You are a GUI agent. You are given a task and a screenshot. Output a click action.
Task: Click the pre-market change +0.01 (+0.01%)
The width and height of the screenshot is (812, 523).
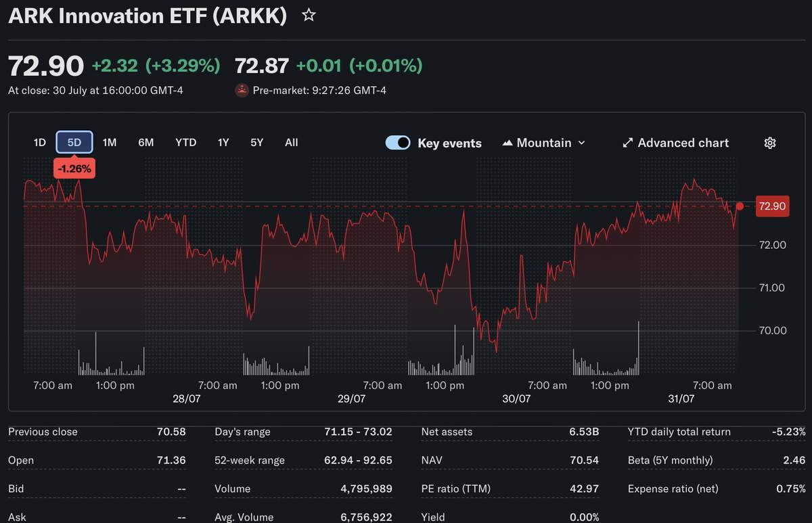(360, 66)
